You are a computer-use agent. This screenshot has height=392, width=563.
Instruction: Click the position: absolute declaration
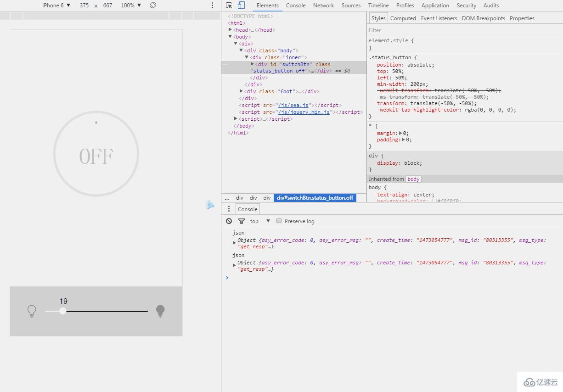[405, 65]
